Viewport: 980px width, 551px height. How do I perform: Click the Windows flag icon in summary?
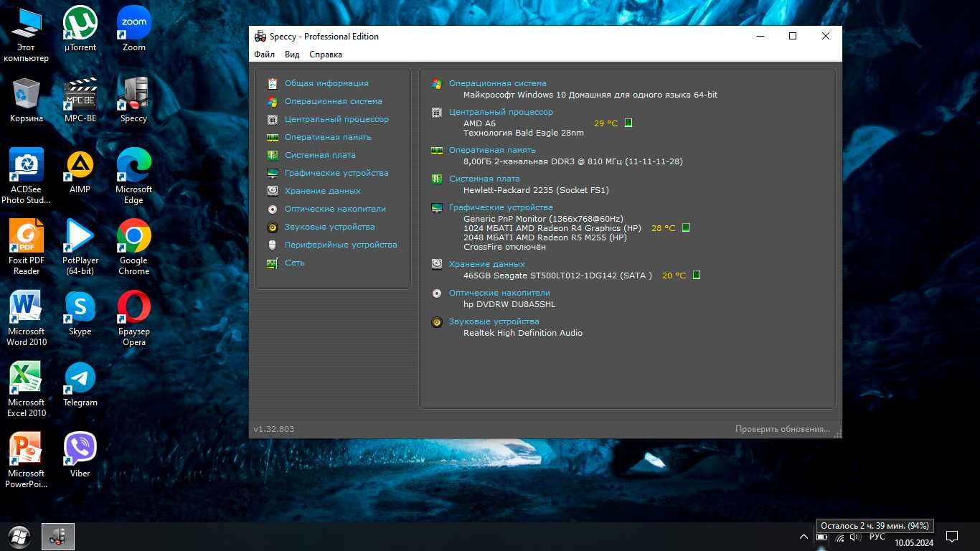point(436,83)
